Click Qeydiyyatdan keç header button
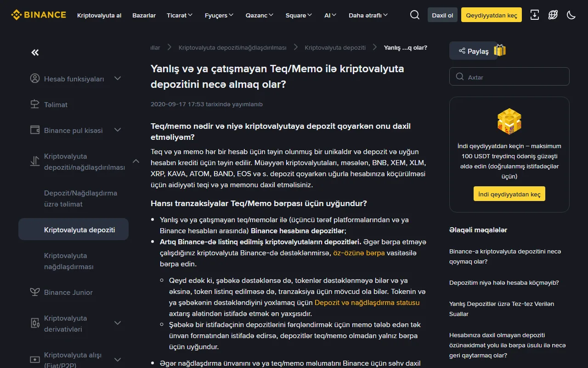588x368 pixels. (492, 15)
